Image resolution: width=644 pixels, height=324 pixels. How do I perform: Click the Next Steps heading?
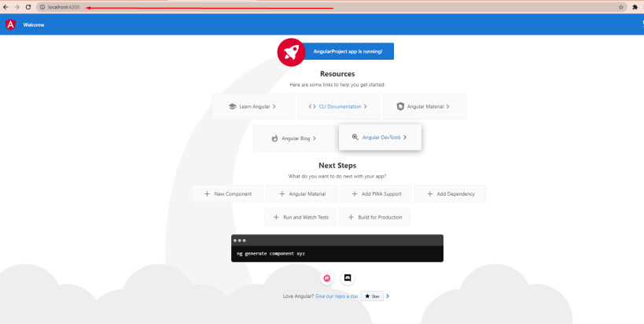pos(337,165)
